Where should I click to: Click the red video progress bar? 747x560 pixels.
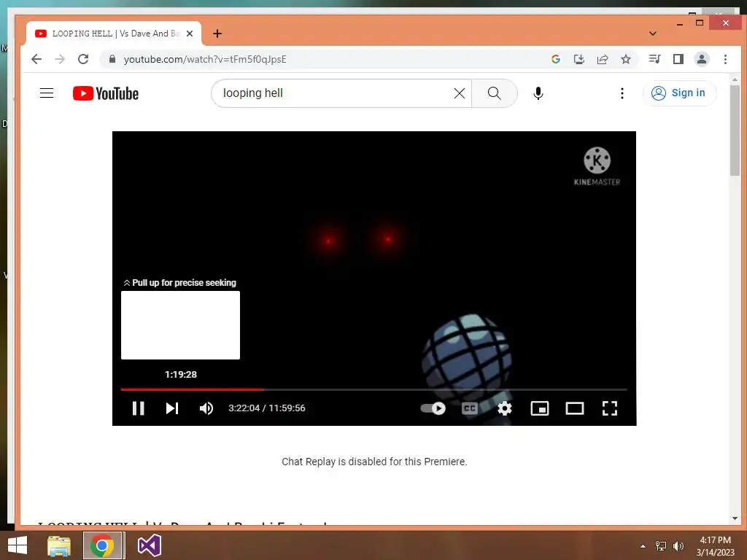(193, 389)
